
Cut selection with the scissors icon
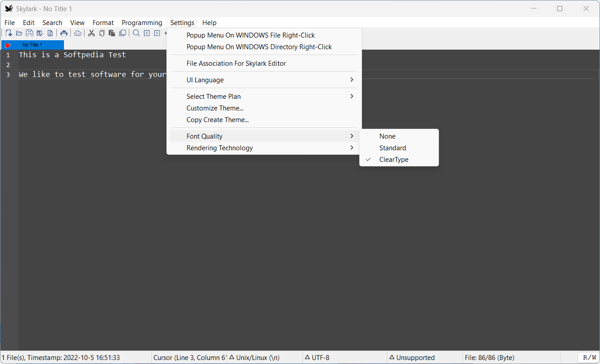pyautogui.click(x=91, y=33)
